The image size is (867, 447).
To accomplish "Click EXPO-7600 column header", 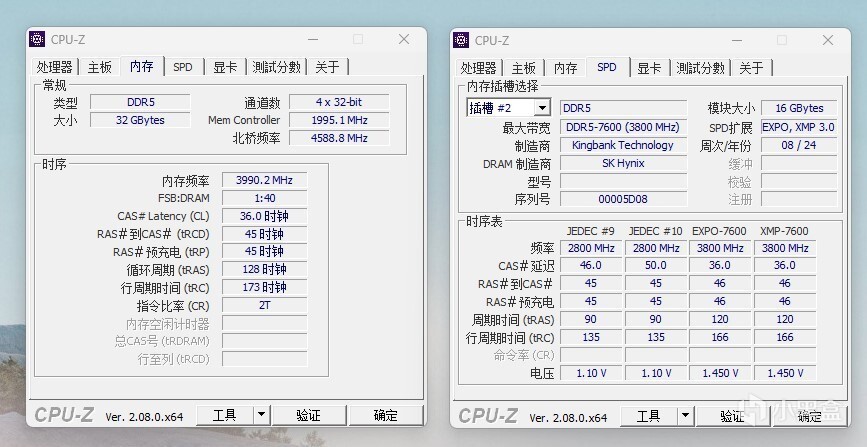I will (x=719, y=231).
